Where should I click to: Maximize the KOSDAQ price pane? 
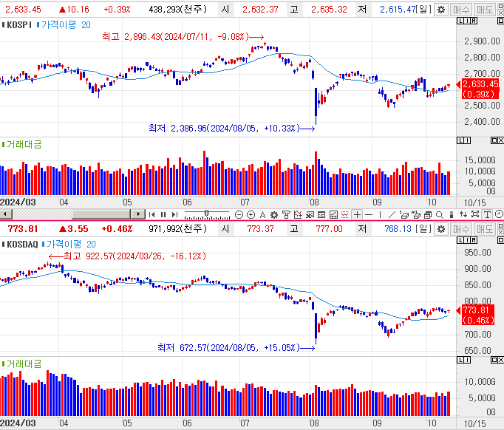click(500, 240)
